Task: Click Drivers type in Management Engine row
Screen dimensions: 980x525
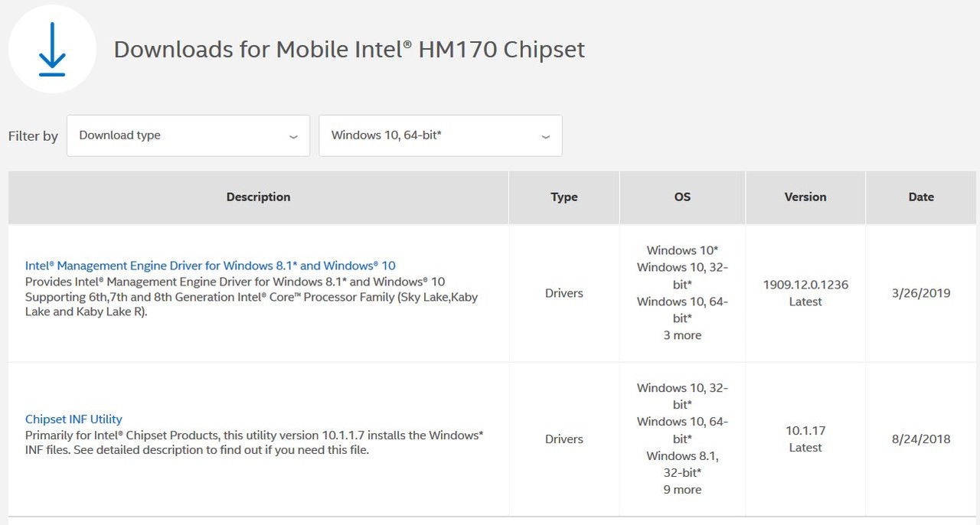Action: (564, 293)
